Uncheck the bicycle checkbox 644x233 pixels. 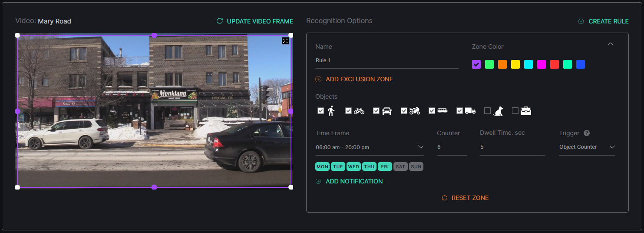click(348, 111)
